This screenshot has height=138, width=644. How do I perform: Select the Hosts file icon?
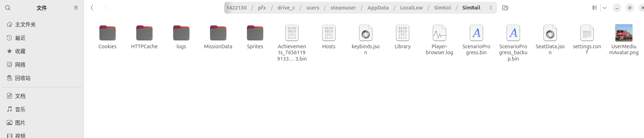[x=329, y=33]
